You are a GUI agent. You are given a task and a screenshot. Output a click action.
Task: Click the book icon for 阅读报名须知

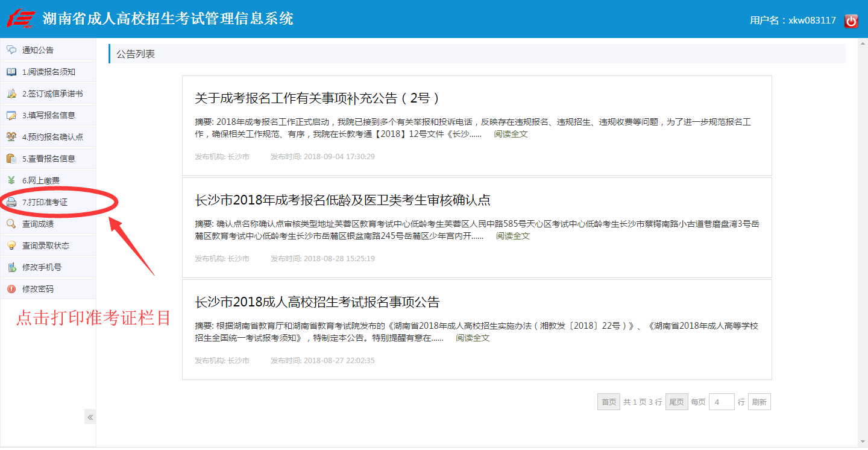pos(11,72)
